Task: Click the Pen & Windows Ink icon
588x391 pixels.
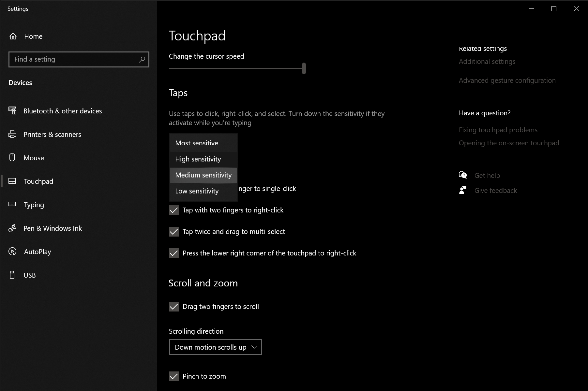Action: (12, 228)
